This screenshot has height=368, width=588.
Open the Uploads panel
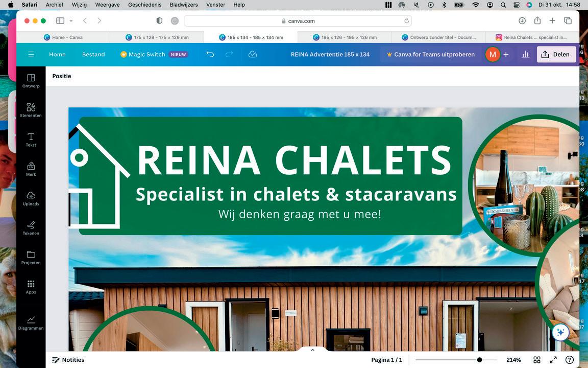31,199
